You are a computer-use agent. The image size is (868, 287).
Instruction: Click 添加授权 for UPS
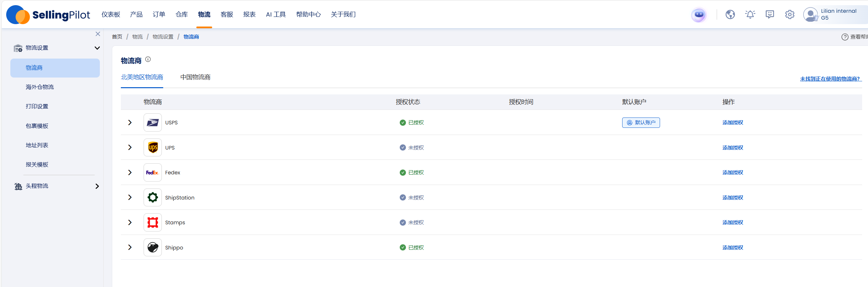click(732, 147)
